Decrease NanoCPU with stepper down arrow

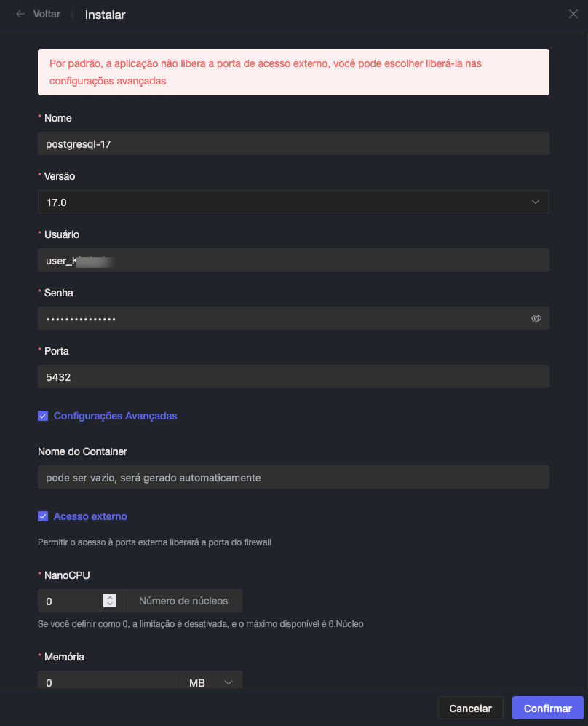pos(110,604)
